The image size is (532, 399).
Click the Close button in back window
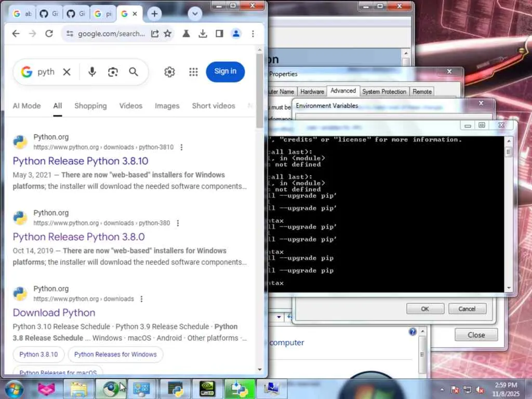(x=476, y=335)
